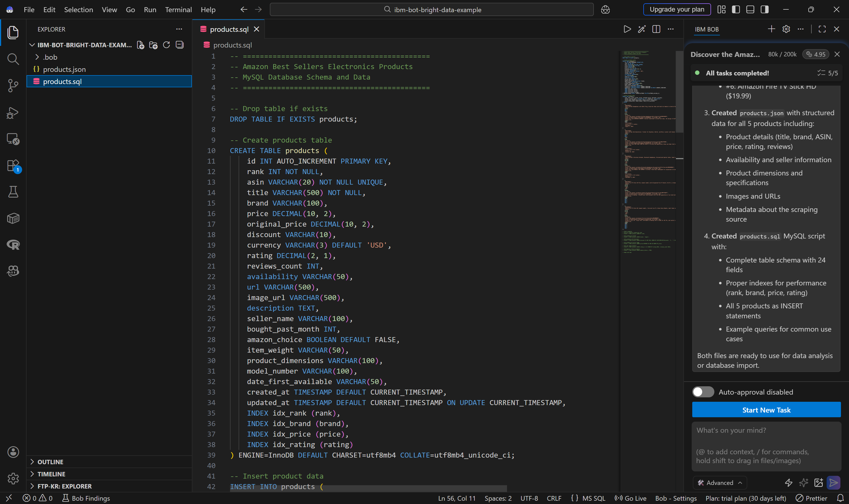
Task: Refresh the Explorer file tree
Action: [x=166, y=45]
